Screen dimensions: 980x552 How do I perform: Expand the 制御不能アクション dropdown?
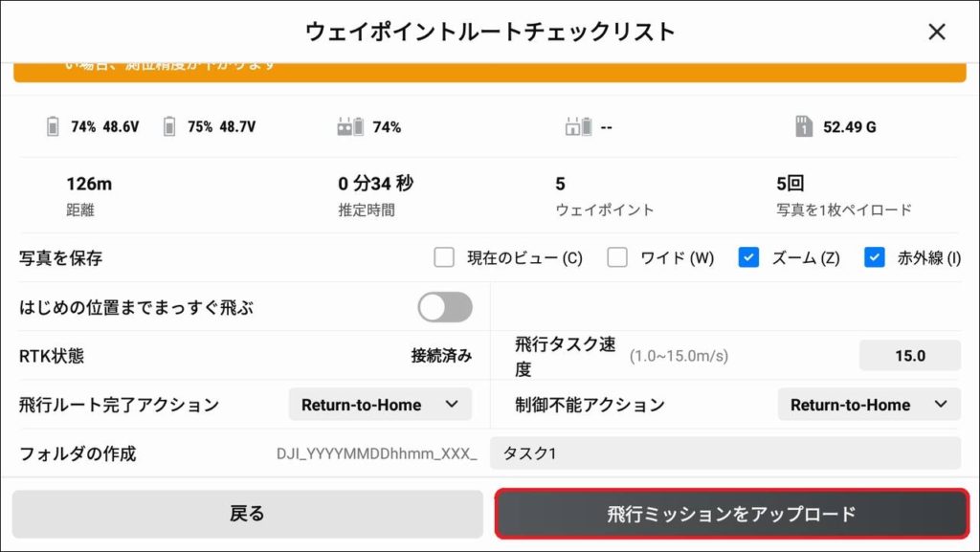[x=868, y=405]
